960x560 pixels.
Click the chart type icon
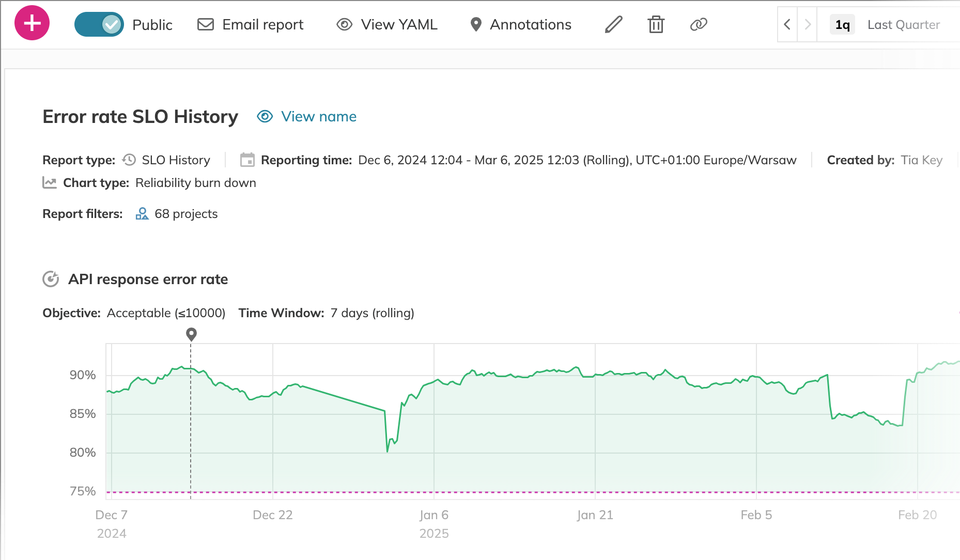coord(50,183)
